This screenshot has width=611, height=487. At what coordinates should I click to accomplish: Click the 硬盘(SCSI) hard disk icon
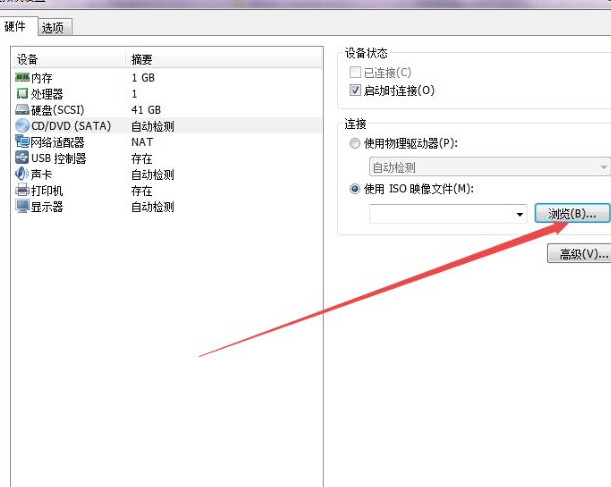pyautogui.click(x=23, y=109)
